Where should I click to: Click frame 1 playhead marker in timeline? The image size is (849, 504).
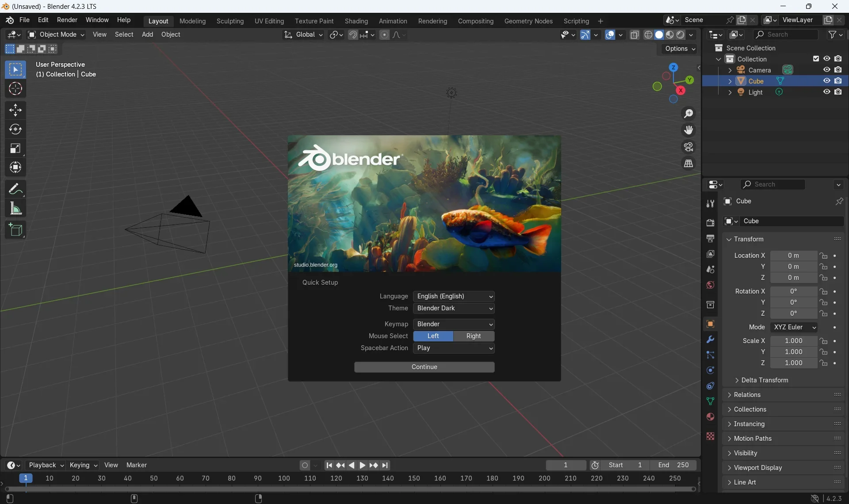click(x=26, y=478)
